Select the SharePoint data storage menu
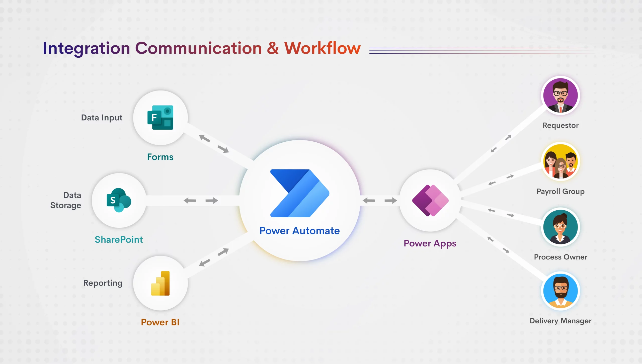 pyautogui.click(x=116, y=201)
